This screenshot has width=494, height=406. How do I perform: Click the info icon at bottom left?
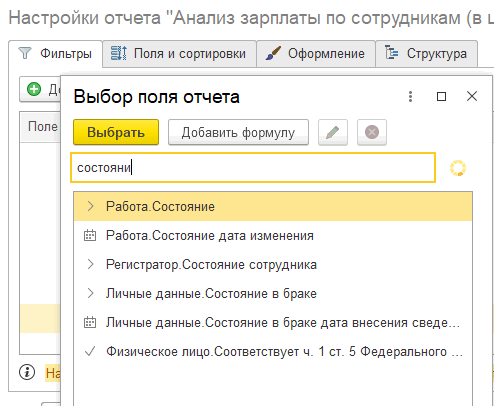pyautogui.click(x=27, y=372)
